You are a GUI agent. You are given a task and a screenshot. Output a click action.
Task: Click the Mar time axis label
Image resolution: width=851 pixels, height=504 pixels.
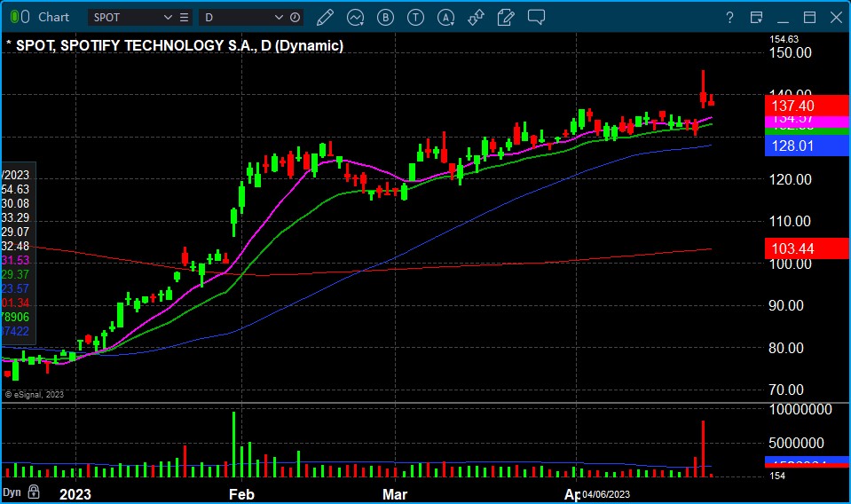pyautogui.click(x=395, y=494)
